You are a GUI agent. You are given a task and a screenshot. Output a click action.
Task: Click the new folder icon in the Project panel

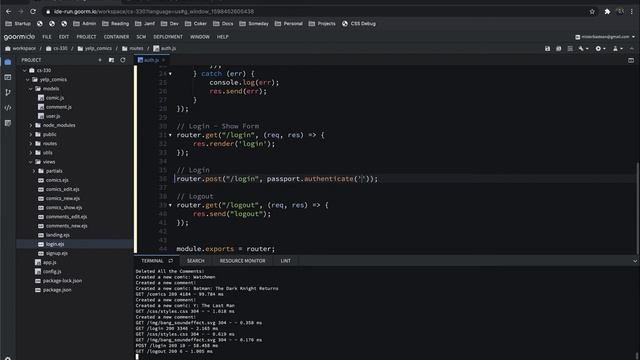[111, 60]
